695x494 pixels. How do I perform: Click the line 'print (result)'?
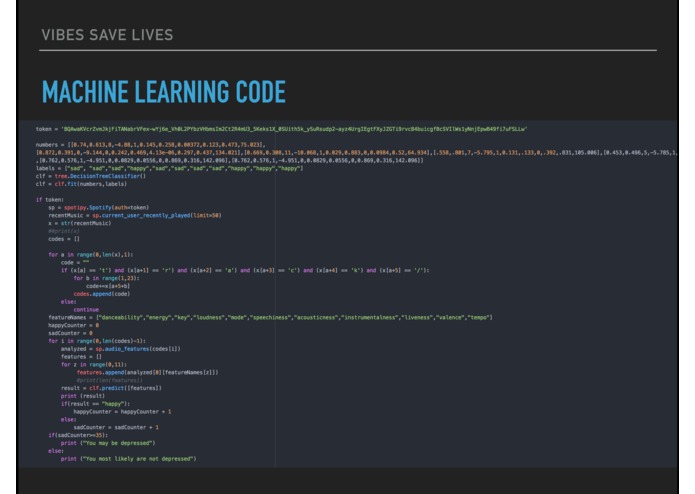[x=83, y=396]
